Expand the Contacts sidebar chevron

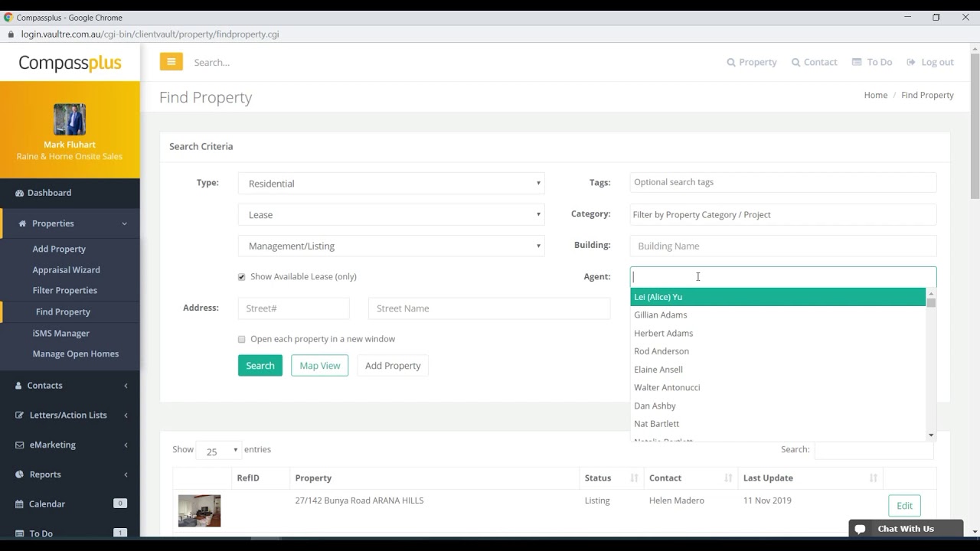tap(126, 386)
